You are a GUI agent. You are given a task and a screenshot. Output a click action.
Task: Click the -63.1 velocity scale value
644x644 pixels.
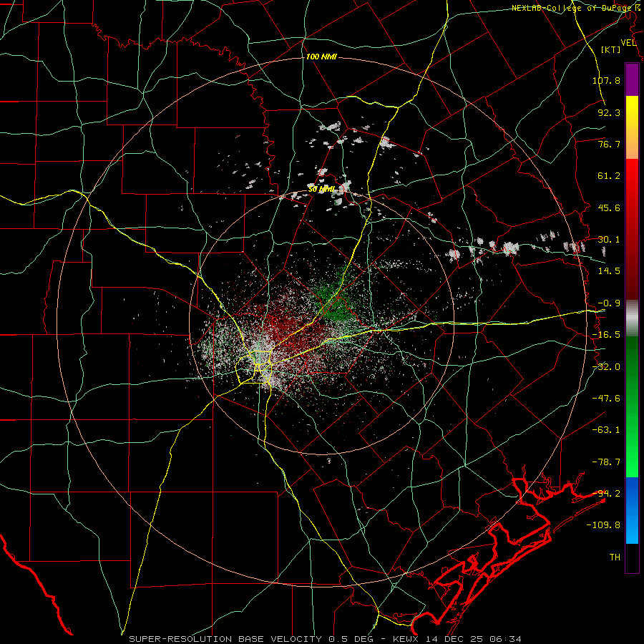(606, 430)
